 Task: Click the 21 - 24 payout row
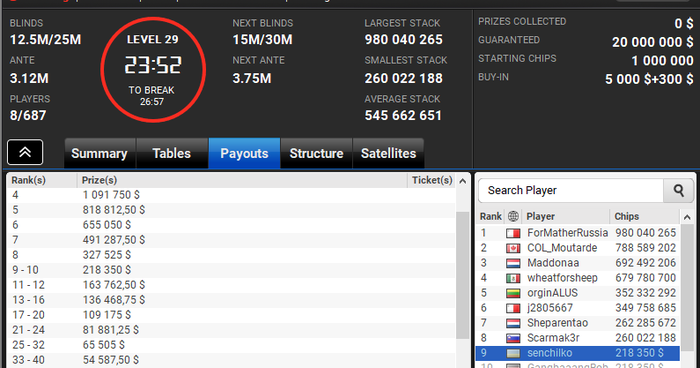tap(231, 330)
